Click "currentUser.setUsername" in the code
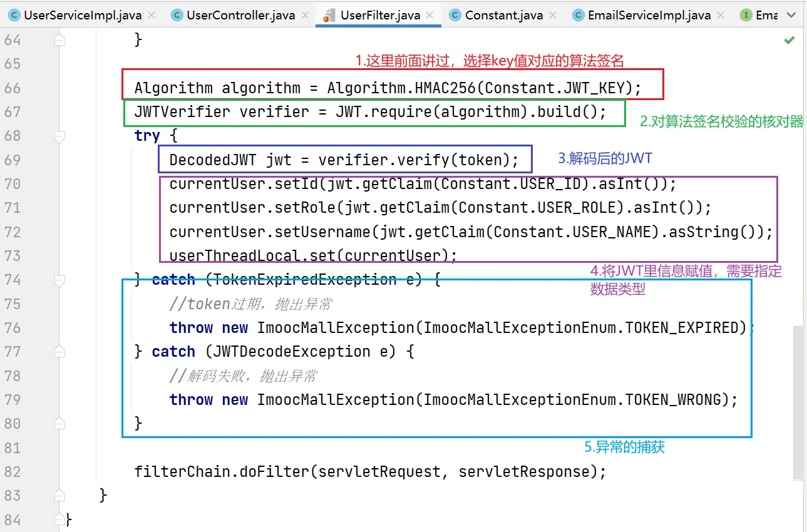The image size is (807, 532). coord(270,232)
